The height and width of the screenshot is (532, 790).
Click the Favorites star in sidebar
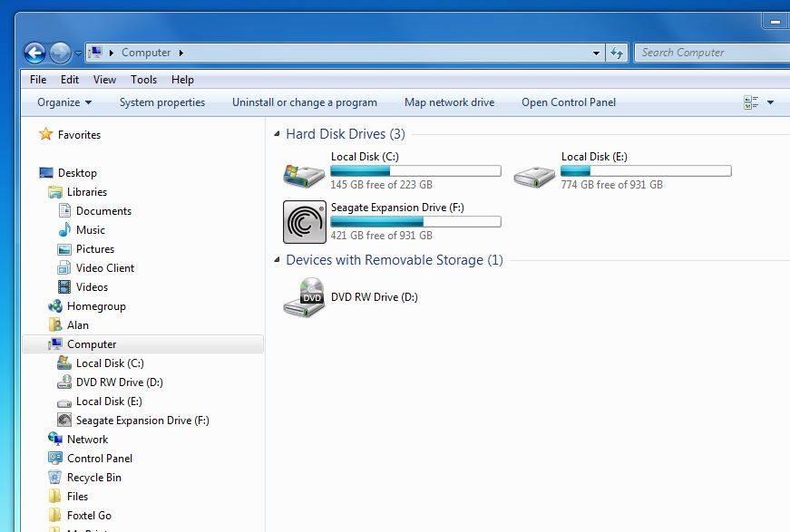tap(46, 134)
